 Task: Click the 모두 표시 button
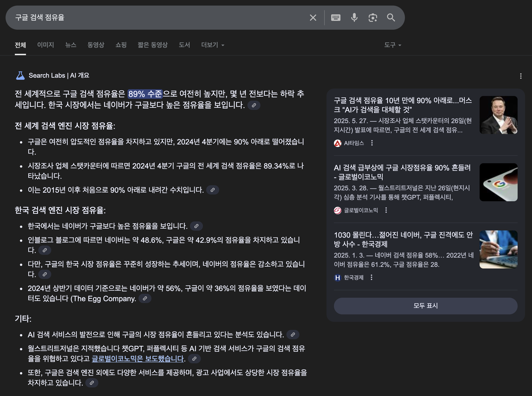426,306
